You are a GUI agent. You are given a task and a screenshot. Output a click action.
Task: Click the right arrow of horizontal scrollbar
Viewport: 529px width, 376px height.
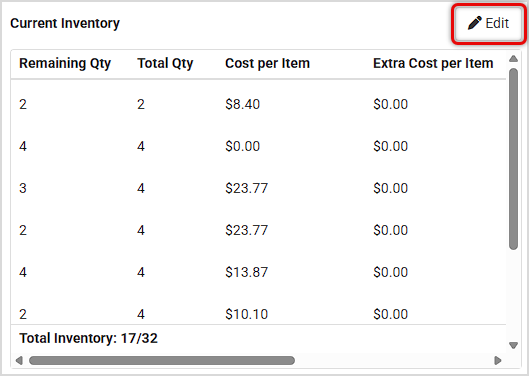click(x=498, y=360)
